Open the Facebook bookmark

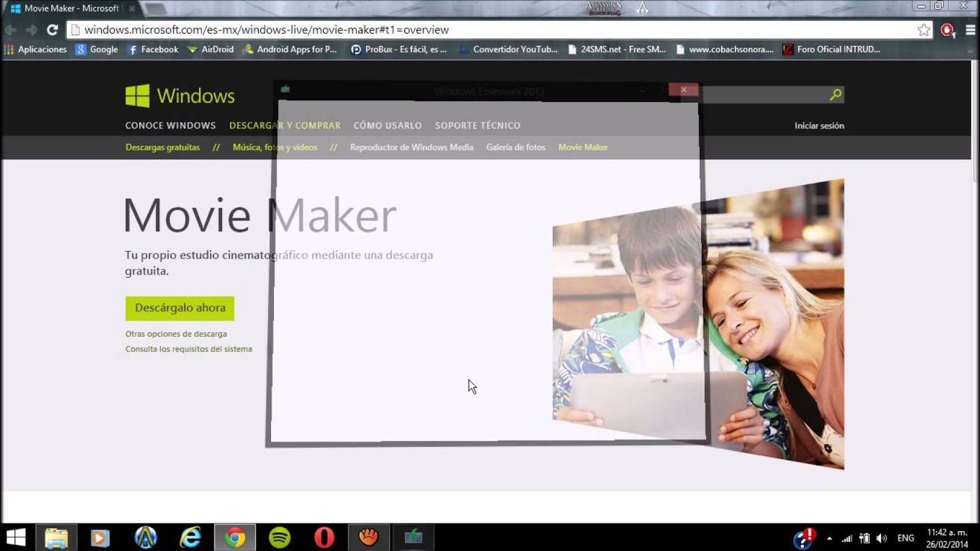[152, 49]
